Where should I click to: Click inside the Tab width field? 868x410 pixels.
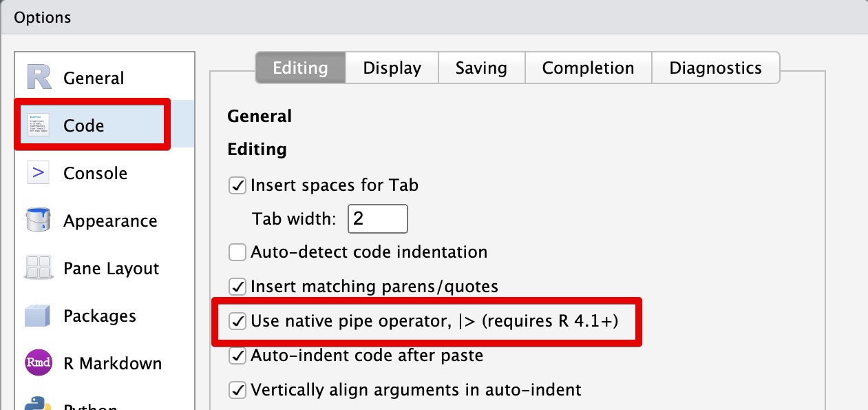377,218
